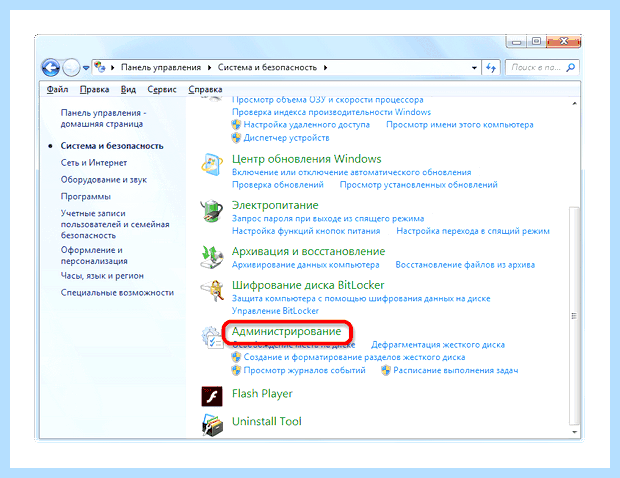Click the Forward navigation arrow button

click(x=71, y=68)
